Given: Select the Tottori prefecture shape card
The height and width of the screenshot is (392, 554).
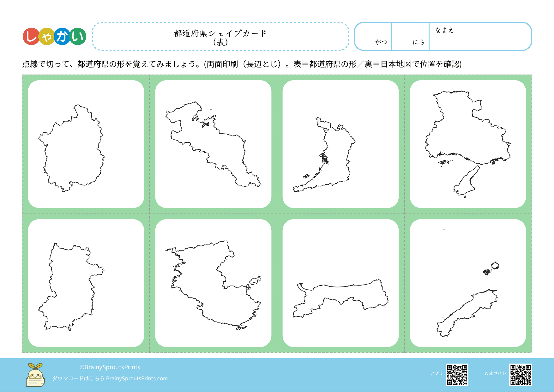Looking at the screenshot, I should [x=340, y=283].
